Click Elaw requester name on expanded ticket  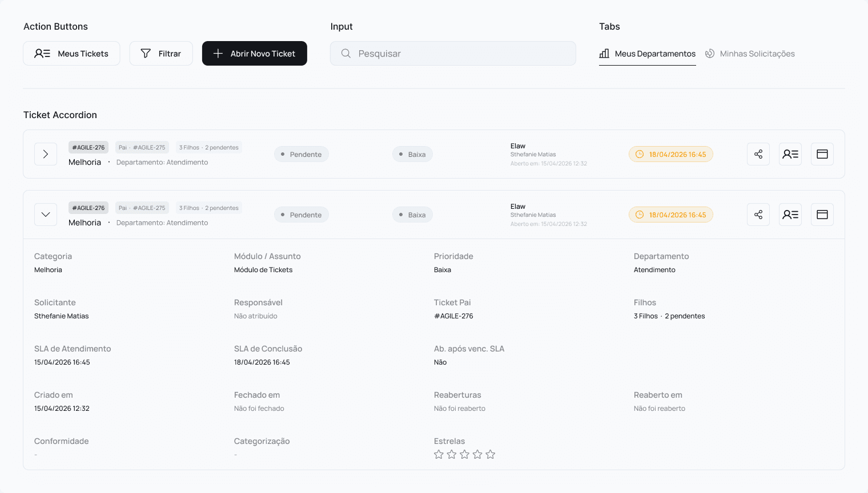tap(518, 207)
